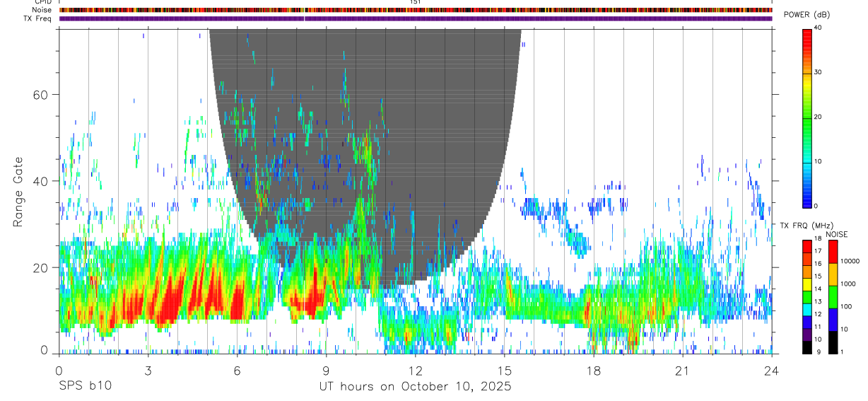Click the Noise strip above the plot

point(416,10)
